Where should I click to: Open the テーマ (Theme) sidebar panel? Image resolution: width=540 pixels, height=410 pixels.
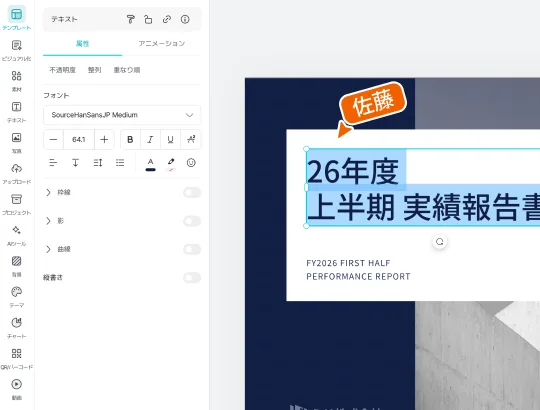[x=17, y=297]
